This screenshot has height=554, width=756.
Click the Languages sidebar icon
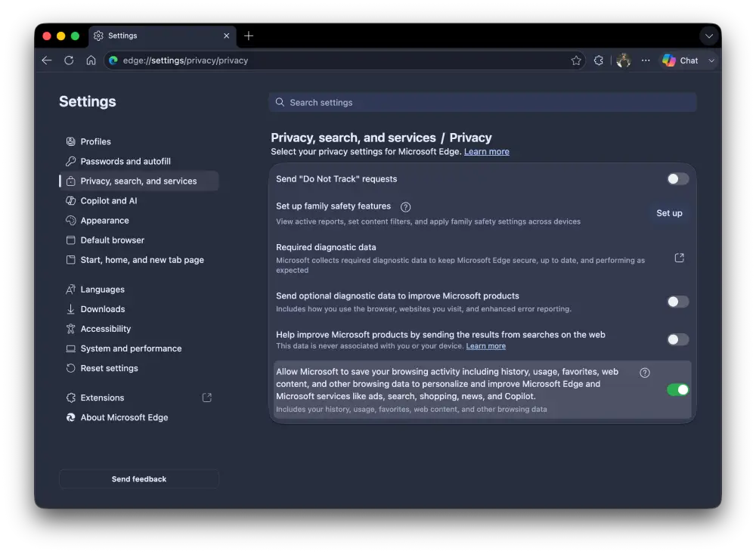[71, 289]
